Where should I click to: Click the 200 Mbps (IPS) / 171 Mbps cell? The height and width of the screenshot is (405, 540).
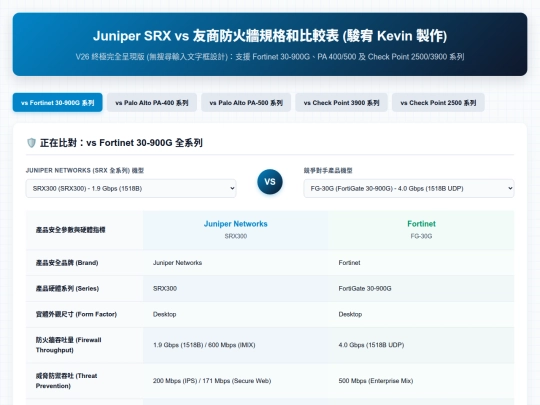coord(236,381)
